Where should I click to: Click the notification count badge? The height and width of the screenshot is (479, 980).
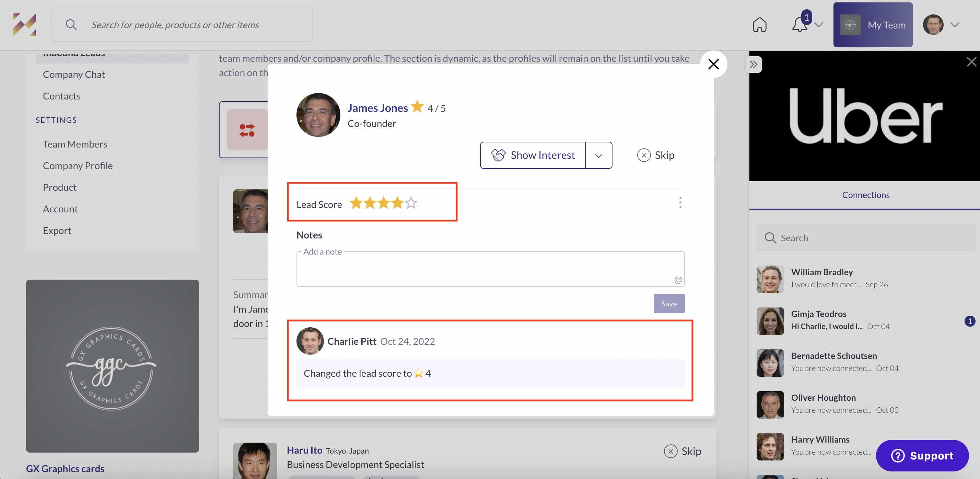point(806,17)
